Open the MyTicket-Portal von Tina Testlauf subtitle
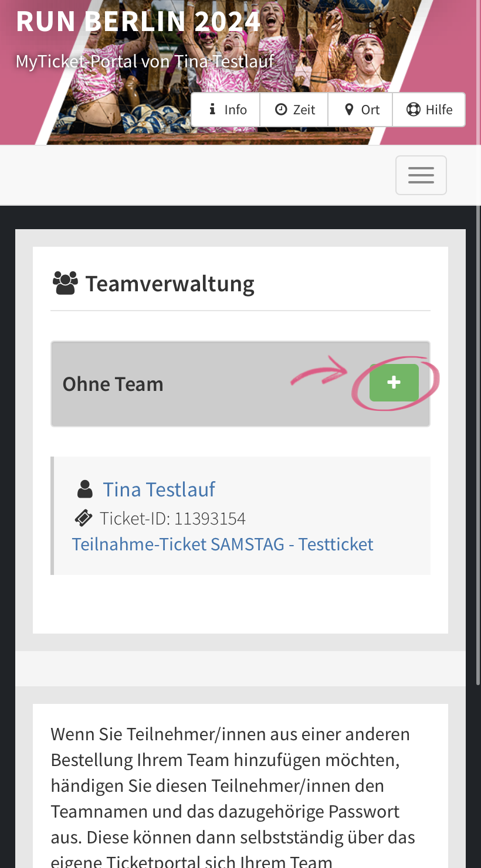The image size is (481, 868). point(144,60)
